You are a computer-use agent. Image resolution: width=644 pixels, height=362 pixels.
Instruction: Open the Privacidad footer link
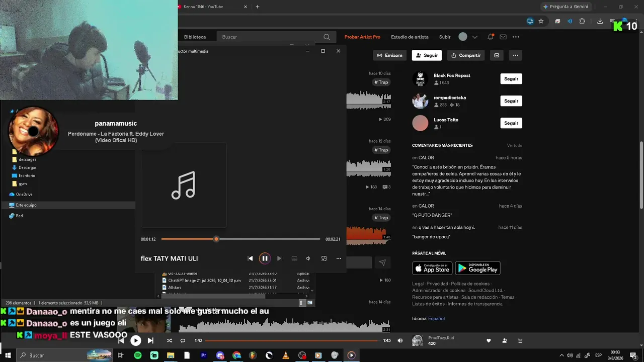coord(437,284)
